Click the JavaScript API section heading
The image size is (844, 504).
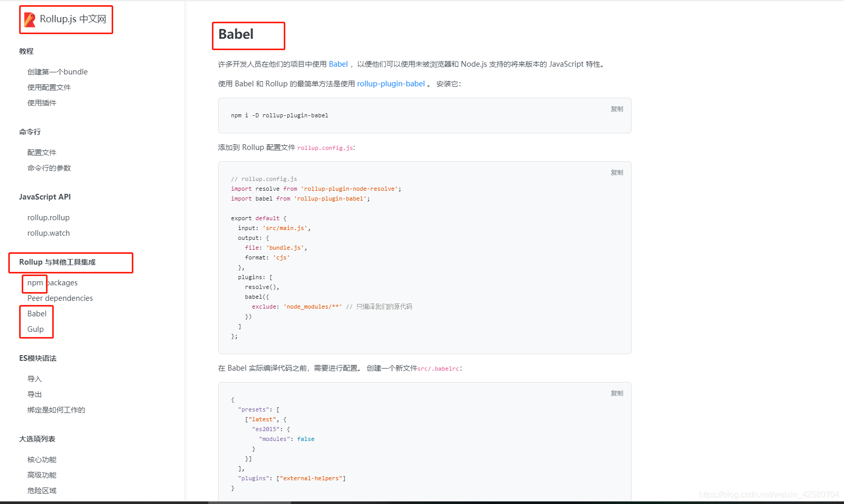point(45,197)
